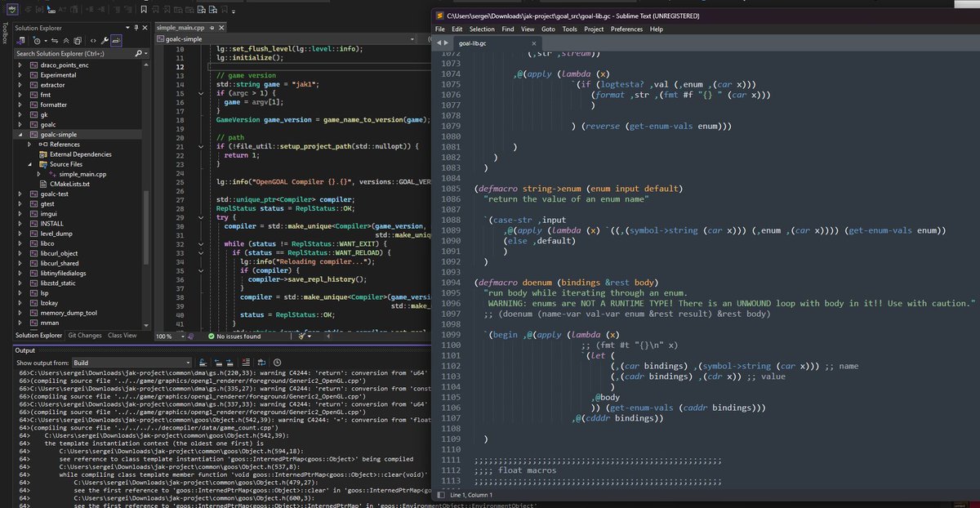This screenshot has height=508, width=980.
Task: Open Properties wrench icon in Solution Explorer
Action: [105, 41]
